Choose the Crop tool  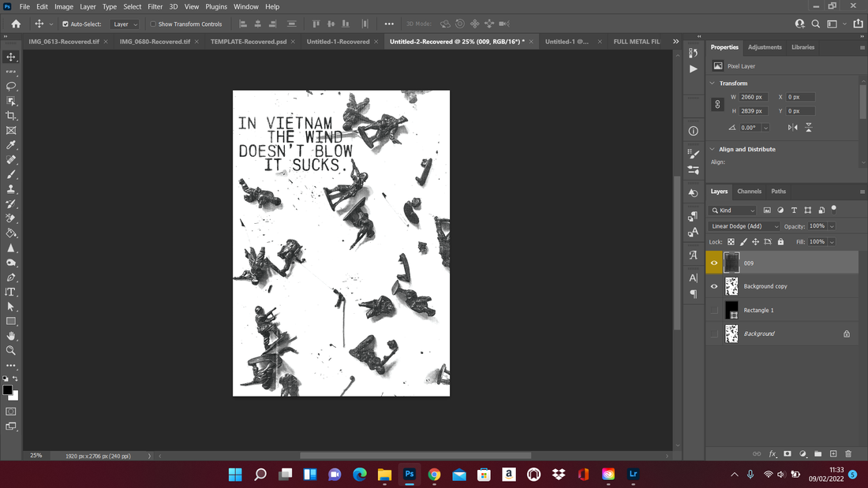10,116
